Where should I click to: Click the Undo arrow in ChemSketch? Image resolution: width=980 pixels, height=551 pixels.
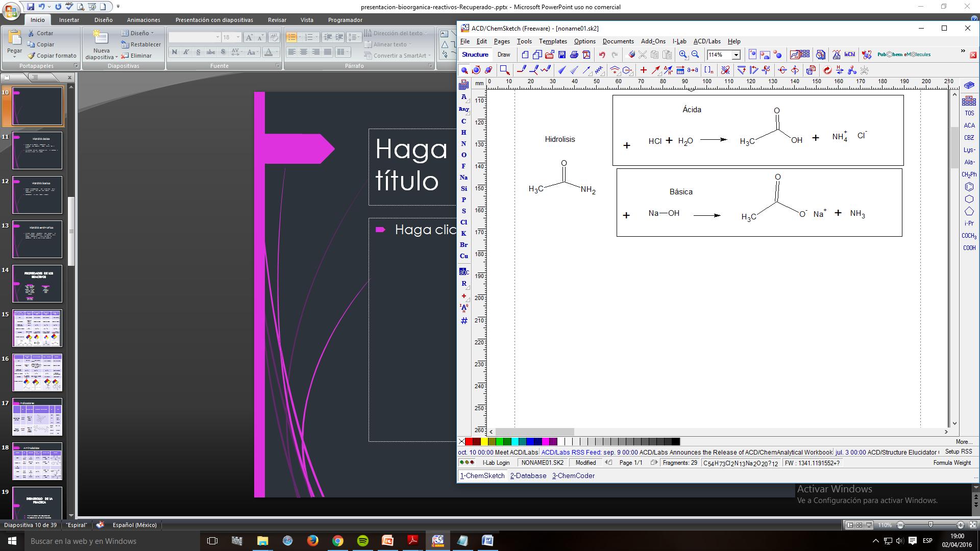click(x=602, y=55)
